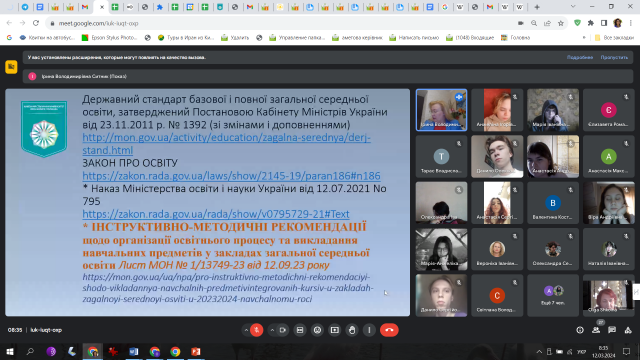Dismiss warning with 'Пропустить'
This screenshot has height=360, width=640.
pos(614,58)
